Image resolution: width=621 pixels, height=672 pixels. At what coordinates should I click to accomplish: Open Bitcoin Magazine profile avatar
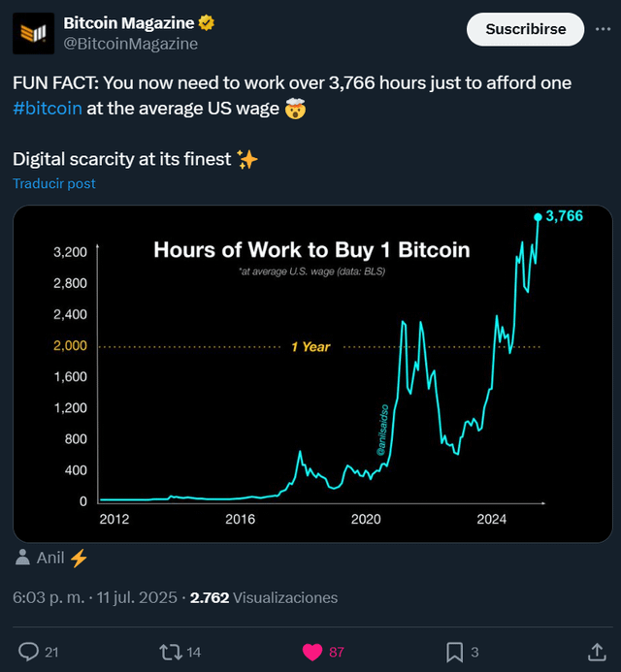point(33,33)
